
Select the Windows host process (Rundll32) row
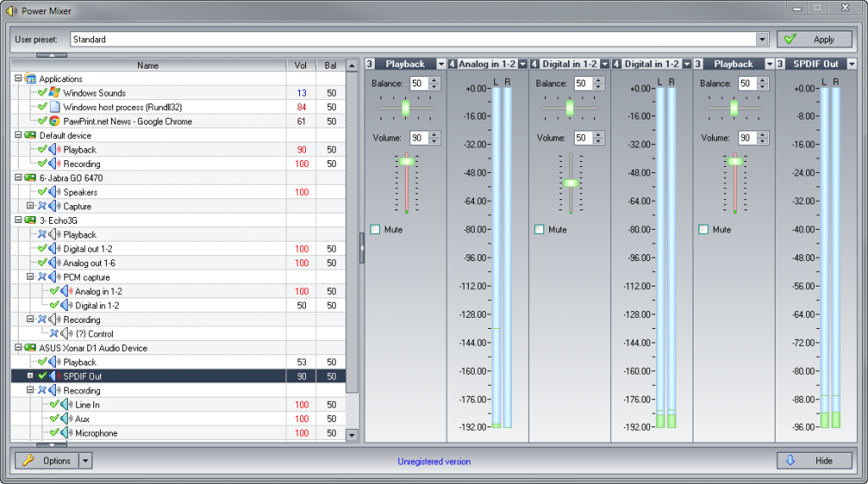pyautogui.click(x=178, y=107)
